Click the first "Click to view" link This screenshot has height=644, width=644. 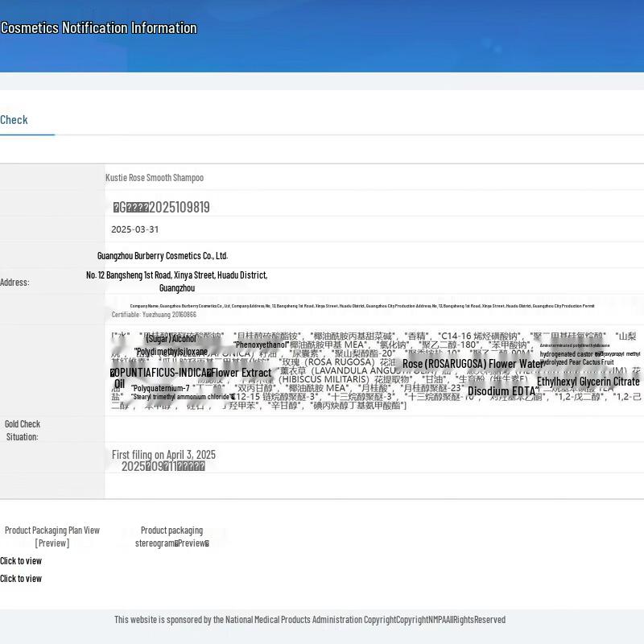coord(21,561)
